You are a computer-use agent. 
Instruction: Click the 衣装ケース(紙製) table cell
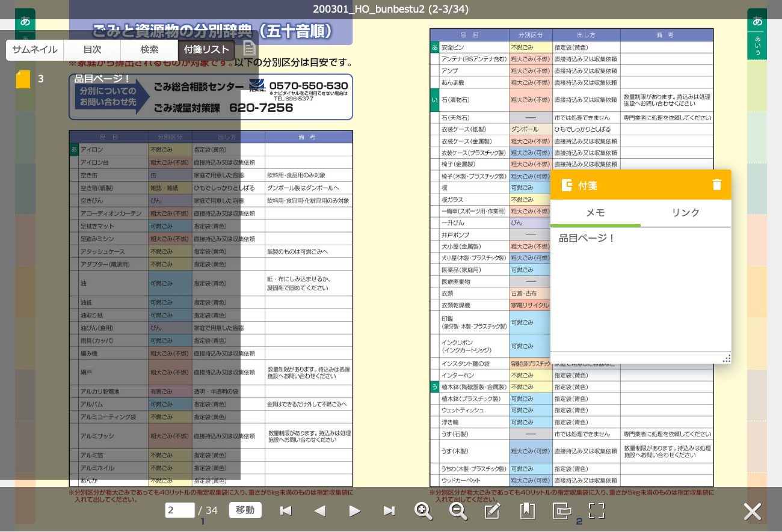(x=474, y=129)
